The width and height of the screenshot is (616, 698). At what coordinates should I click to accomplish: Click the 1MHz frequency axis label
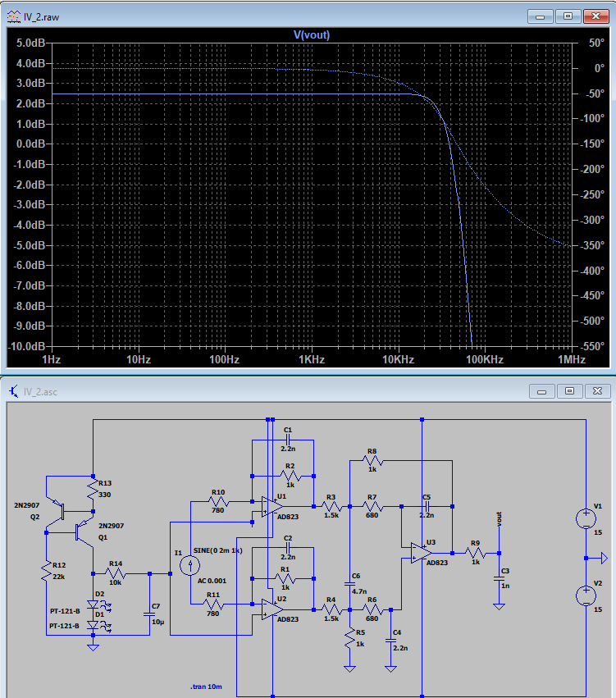(572, 360)
